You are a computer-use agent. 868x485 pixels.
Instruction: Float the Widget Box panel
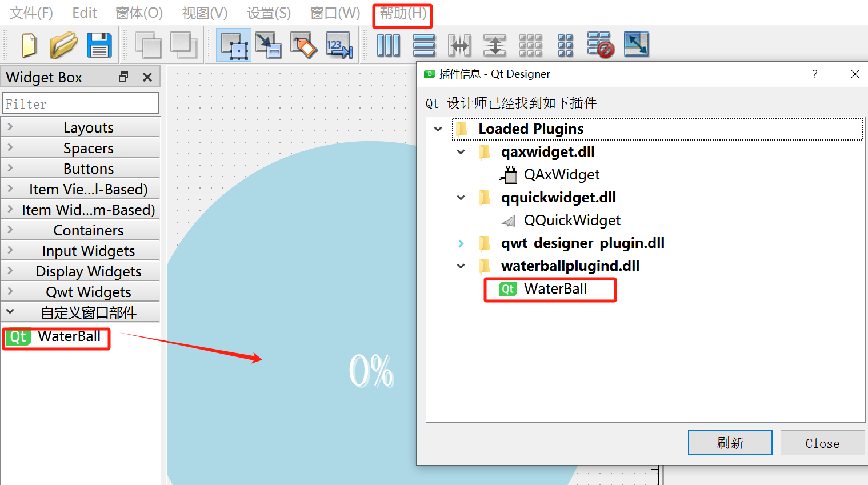pos(123,77)
